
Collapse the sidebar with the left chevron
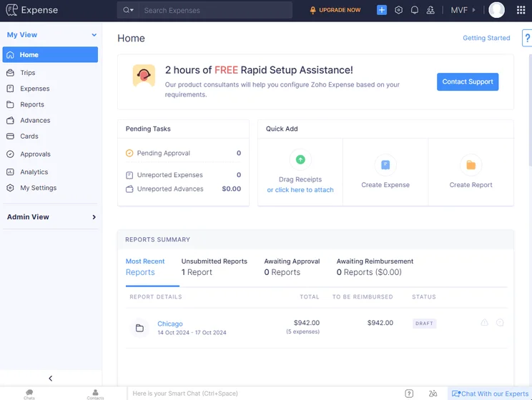point(51,379)
